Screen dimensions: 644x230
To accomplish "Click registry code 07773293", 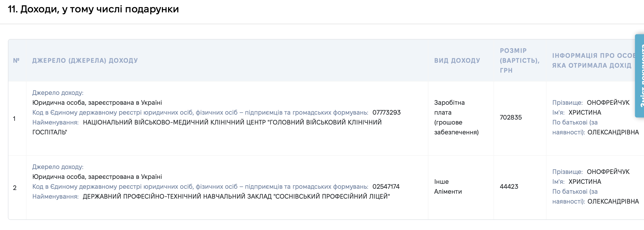I will coord(387,112).
